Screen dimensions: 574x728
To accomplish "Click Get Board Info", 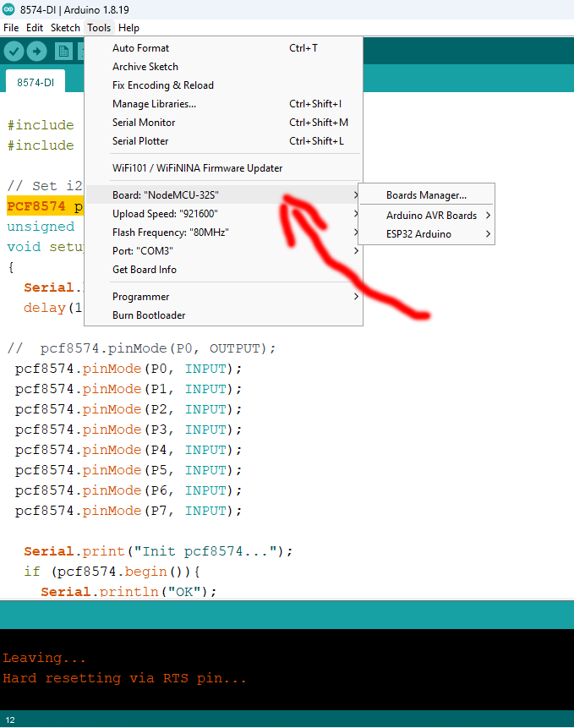I will (x=145, y=270).
